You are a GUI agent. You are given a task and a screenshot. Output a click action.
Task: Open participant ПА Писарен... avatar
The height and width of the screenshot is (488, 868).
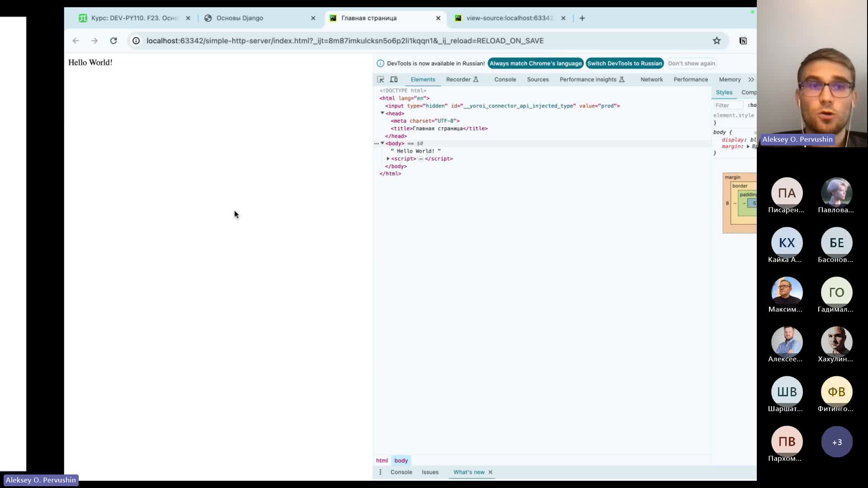787,193
